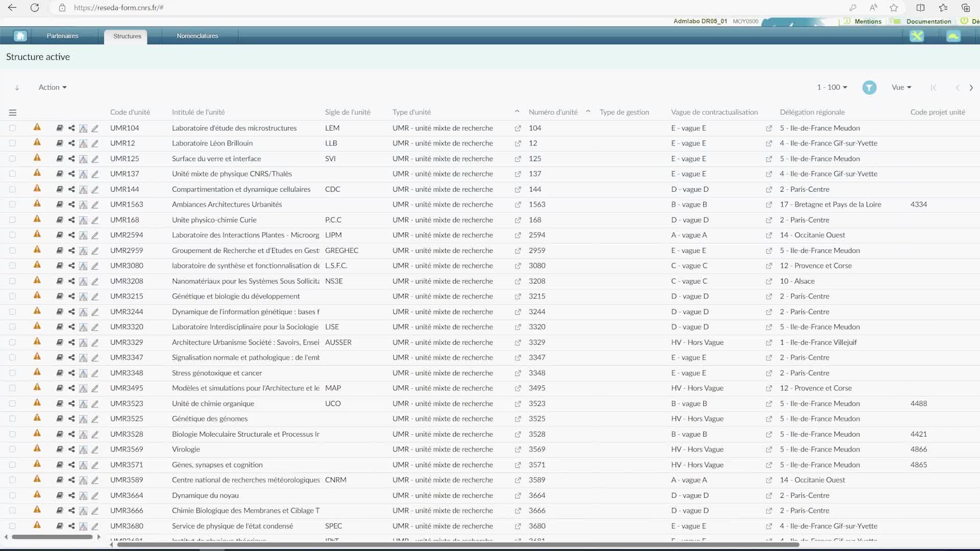Sort by Intitulé de l'unité column header

point(198,112)
